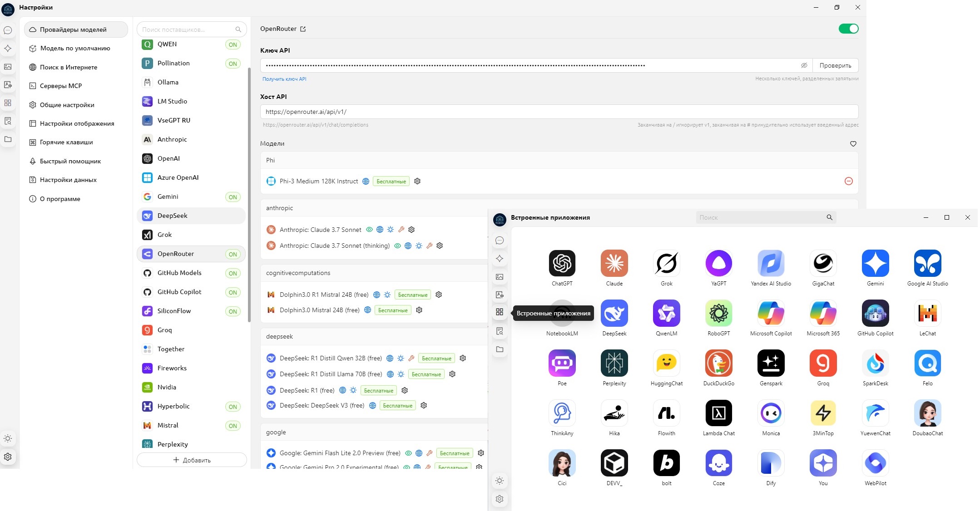
Task: Collapse the deepseek model group
Action: (x=375, y=337)
